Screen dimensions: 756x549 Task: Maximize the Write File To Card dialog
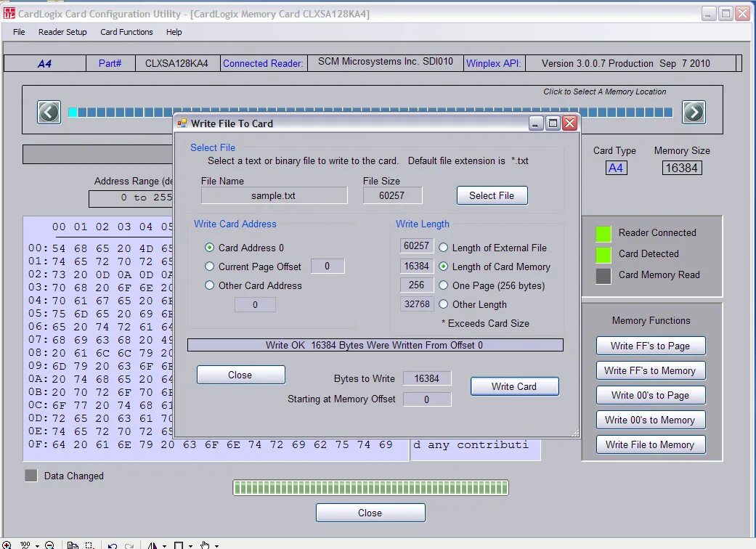coord(553,123)
